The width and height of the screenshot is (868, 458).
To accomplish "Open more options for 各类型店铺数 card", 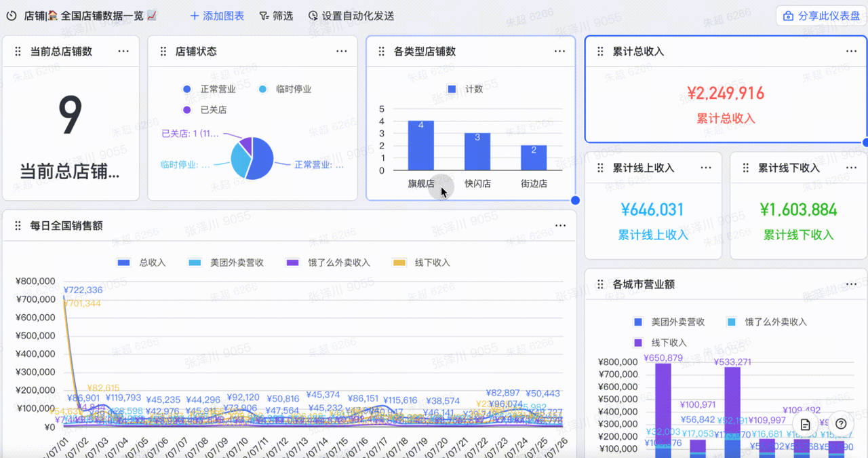I will [559, 52].
